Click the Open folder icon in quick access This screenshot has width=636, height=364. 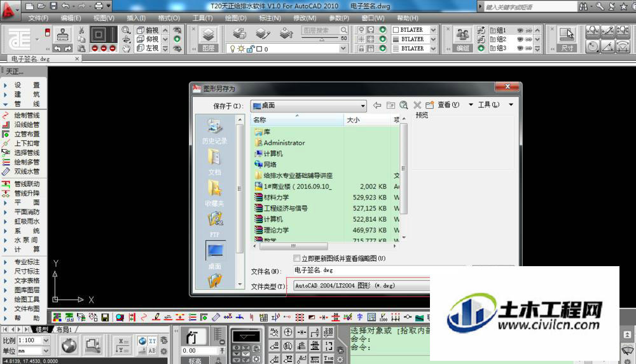41,6
